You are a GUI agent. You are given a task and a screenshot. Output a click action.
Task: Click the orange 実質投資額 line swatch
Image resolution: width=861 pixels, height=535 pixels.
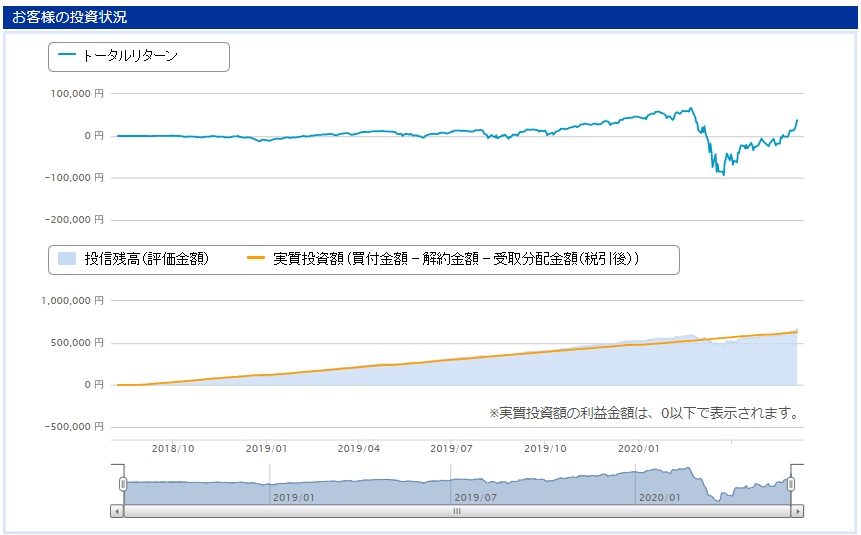256,258
